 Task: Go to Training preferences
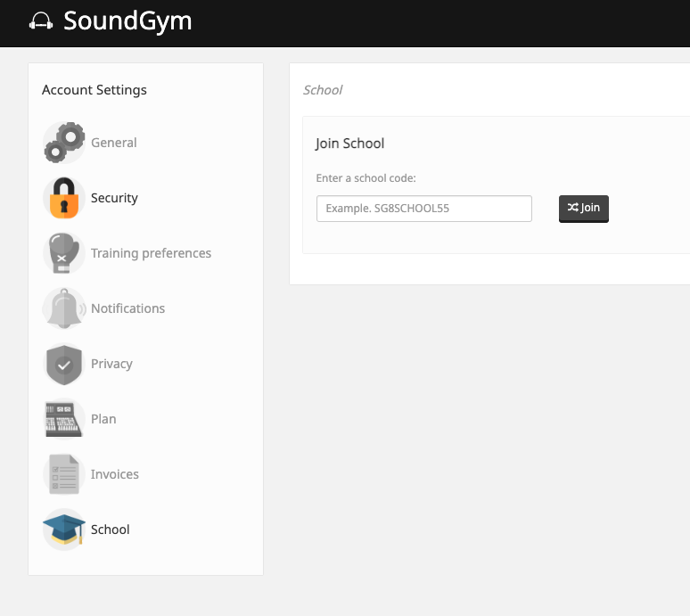(x=151, y=253)
